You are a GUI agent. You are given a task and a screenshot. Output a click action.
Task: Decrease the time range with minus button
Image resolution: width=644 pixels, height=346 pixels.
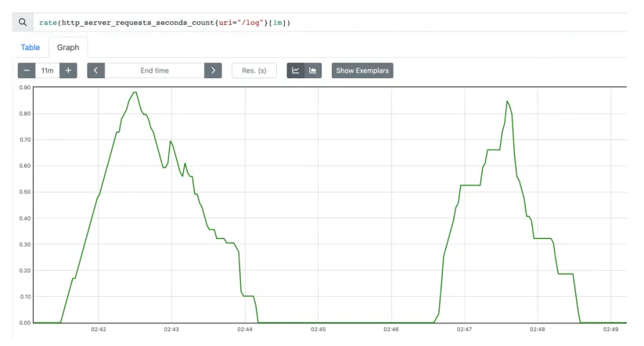27,70
